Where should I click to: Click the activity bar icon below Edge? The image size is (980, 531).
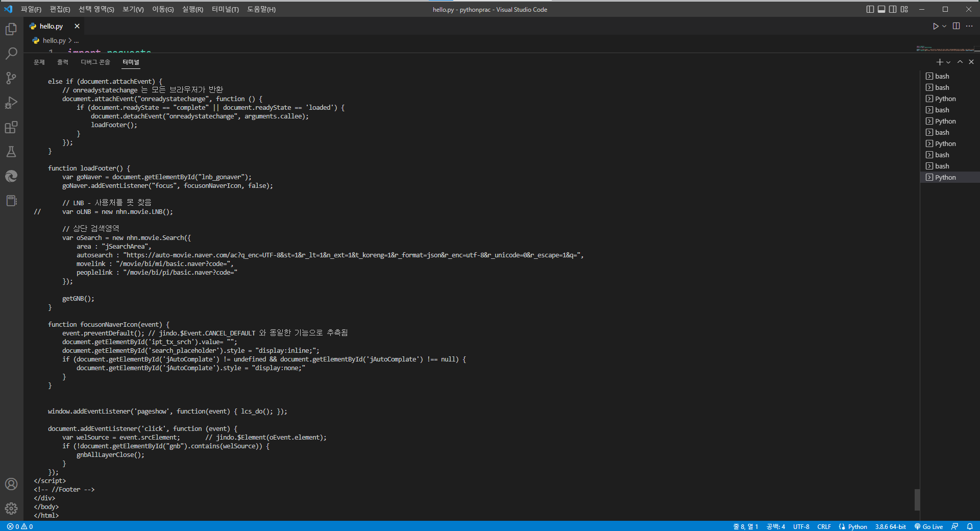click(x=11, y=201)
